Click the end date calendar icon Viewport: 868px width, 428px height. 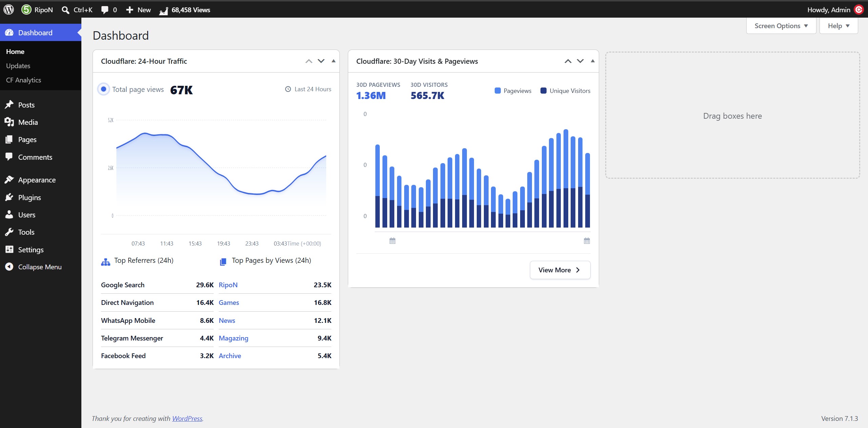coord(587,241)
